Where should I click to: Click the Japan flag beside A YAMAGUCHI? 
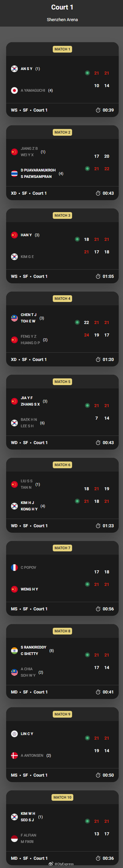point(14,90)
